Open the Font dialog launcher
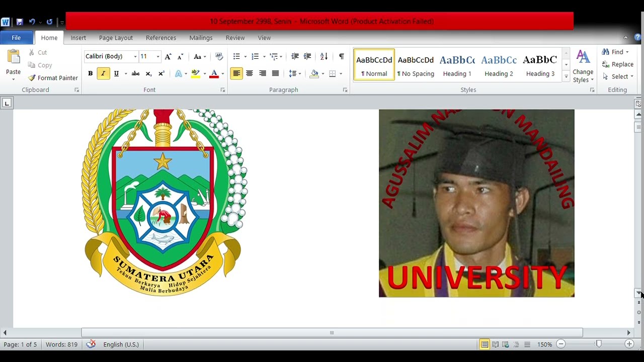Viewport: 644px width, 362px height. pos(223,90)
